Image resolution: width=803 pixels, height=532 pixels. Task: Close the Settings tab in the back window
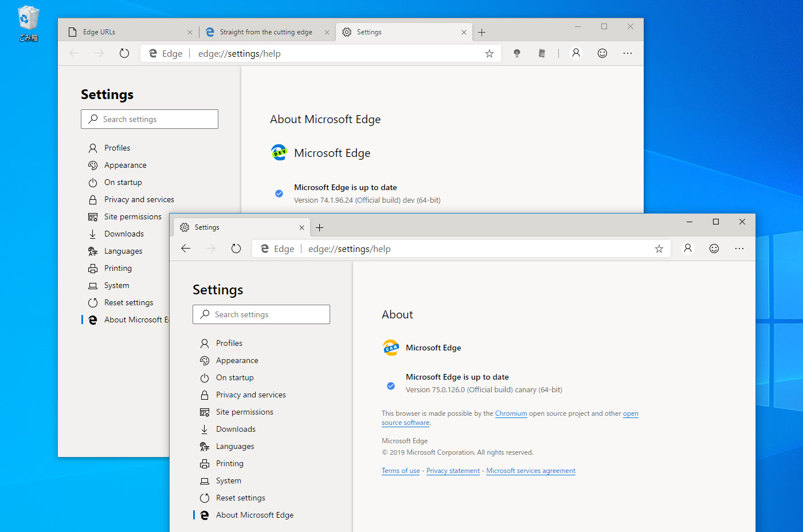[464, 32]
